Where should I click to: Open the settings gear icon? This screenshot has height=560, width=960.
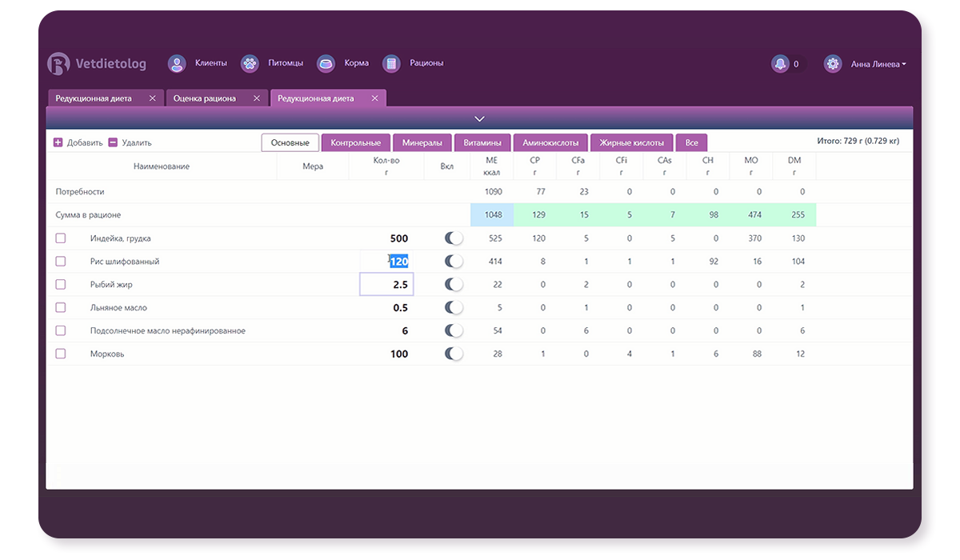[x=833, y=64]
